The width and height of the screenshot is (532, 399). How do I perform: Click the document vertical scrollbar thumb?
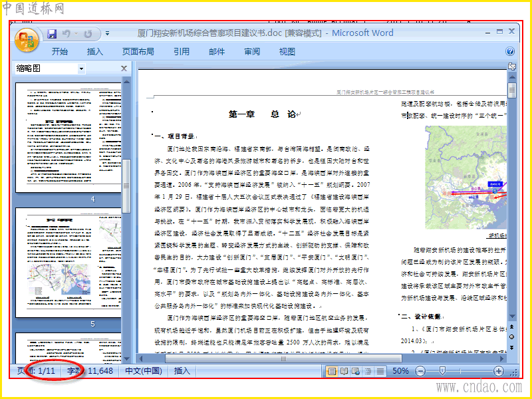click(512, 90)
